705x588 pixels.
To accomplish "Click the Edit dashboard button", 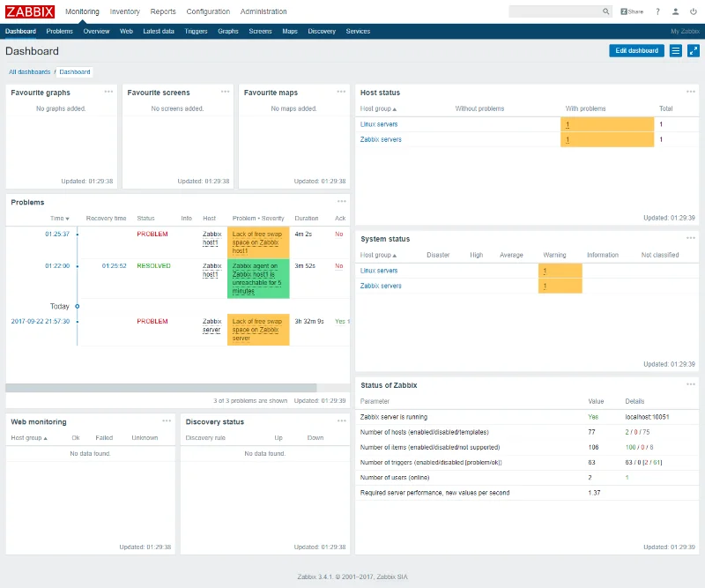I will tap(636, 51).
